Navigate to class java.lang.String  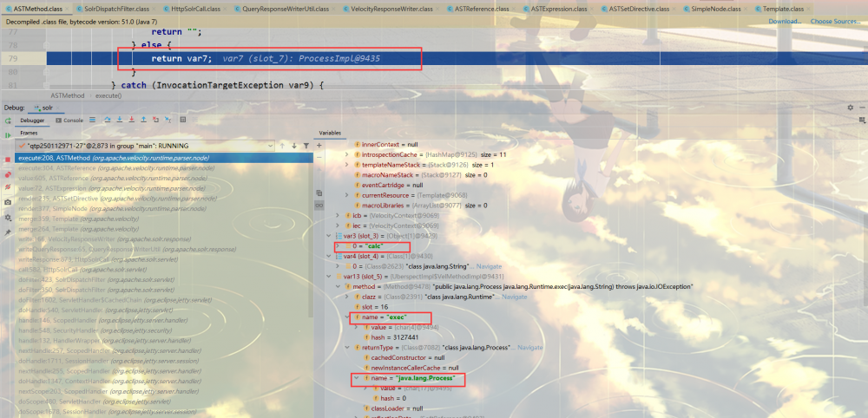[x=489, y=266]
